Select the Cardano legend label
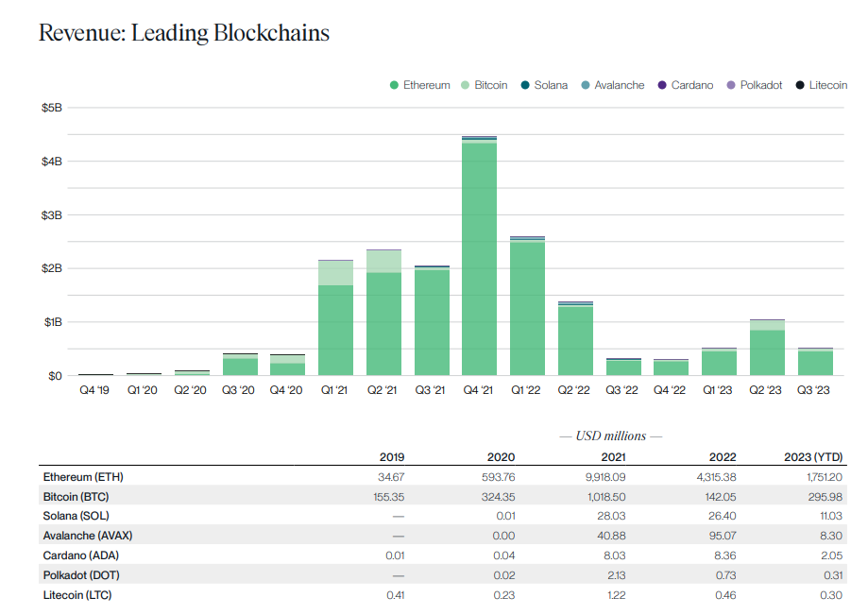Image resolution: width=868 pixels, height=615 pixels. point(692,85)
